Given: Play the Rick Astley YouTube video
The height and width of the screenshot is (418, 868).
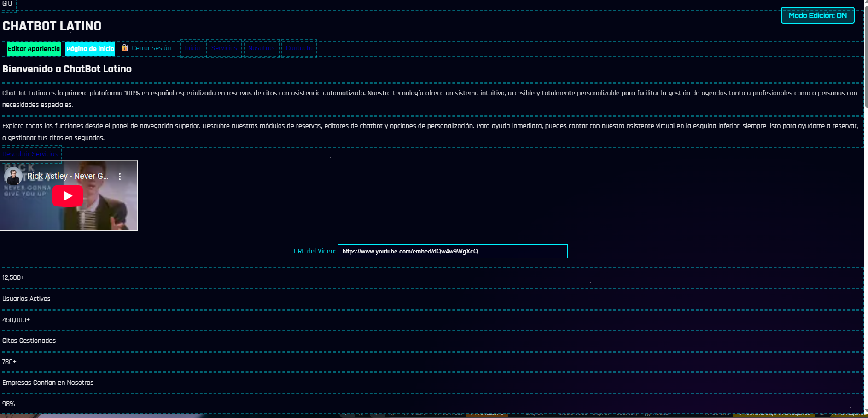Looking at the screenshot, I should 68,195.
